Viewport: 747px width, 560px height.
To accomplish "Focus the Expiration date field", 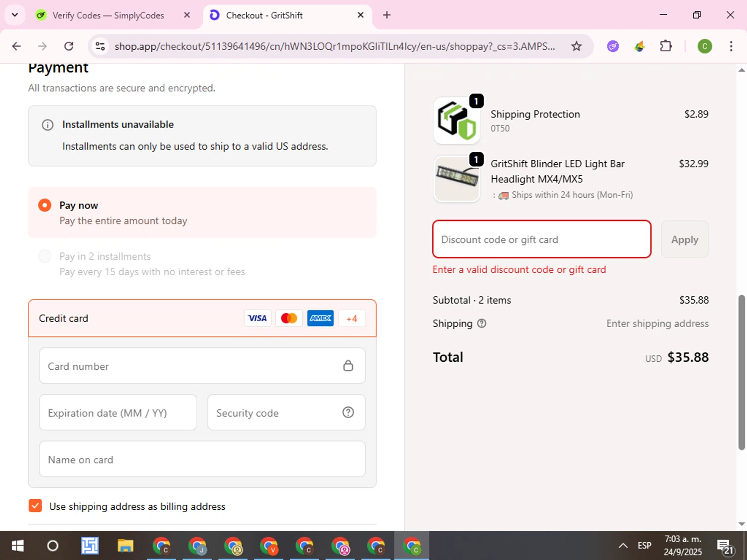I will 118,413.
